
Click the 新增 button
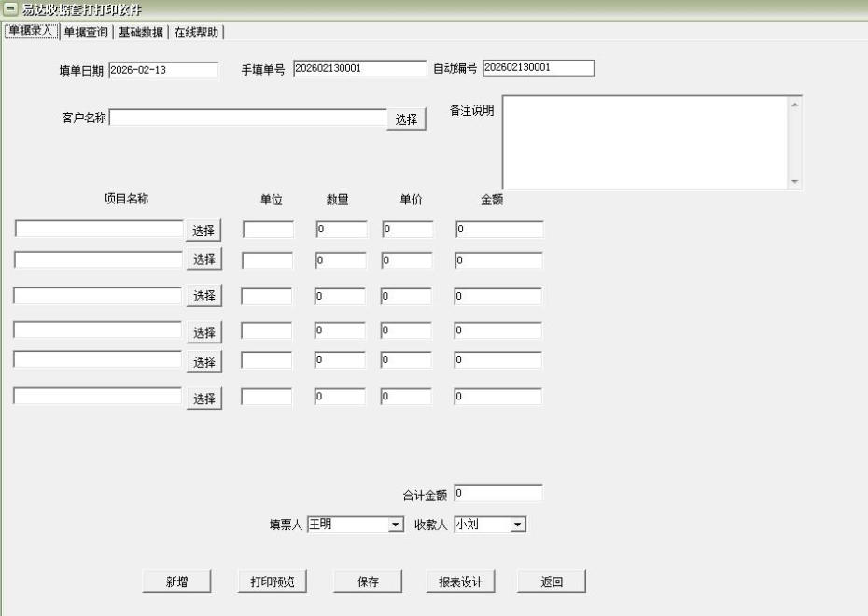point(176,581)
